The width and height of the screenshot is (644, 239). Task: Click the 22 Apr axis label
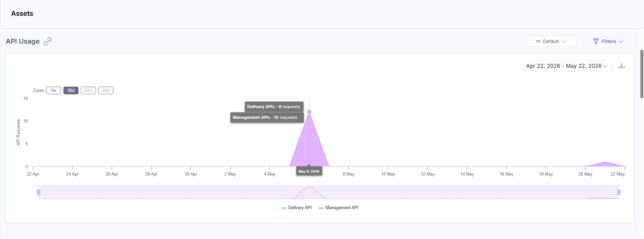[x=33, y=174]
